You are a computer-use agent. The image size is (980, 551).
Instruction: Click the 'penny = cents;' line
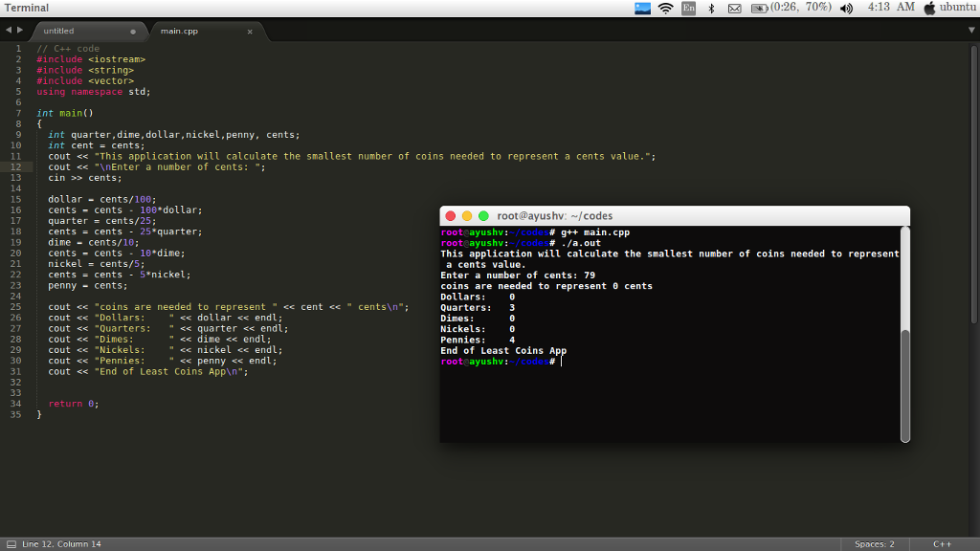(87, 285)
